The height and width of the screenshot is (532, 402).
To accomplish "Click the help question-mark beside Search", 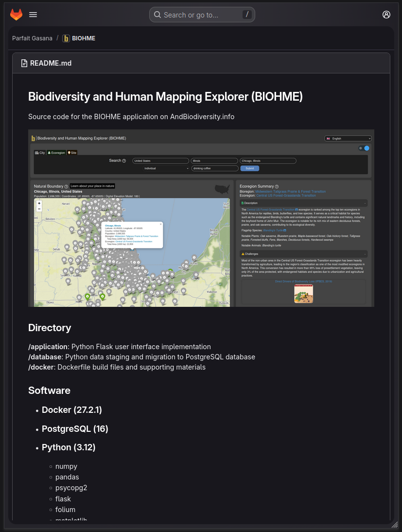I will point(123,161).
